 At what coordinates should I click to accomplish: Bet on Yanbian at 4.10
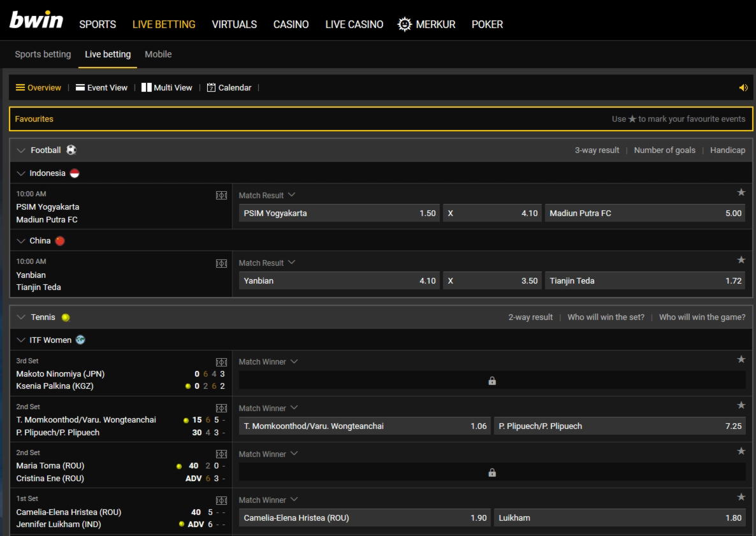[x=339, y=280]
